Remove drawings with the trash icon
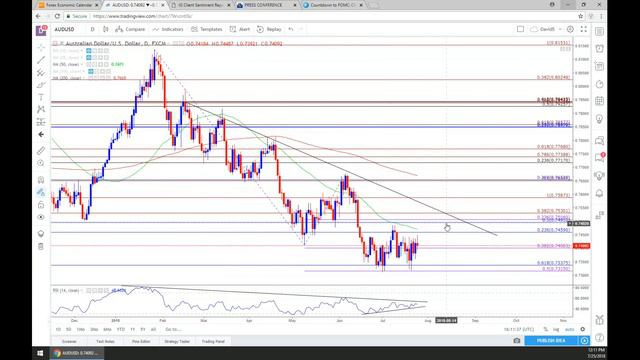The width and height of the screenshot is (640, 360). [41, 246]
